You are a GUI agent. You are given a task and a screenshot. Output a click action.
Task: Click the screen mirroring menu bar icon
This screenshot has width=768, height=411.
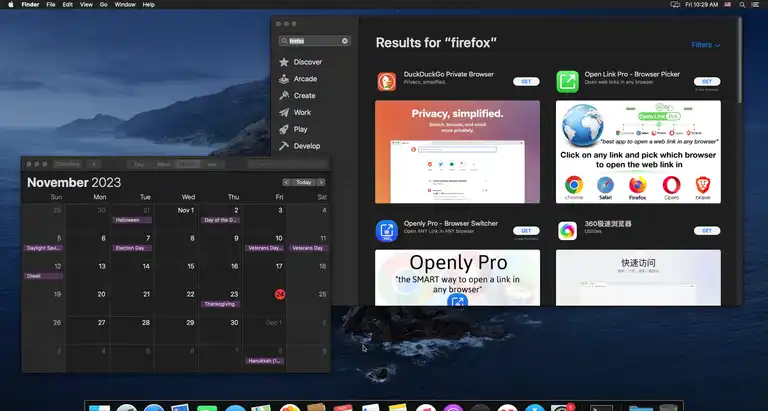point(675,4)
